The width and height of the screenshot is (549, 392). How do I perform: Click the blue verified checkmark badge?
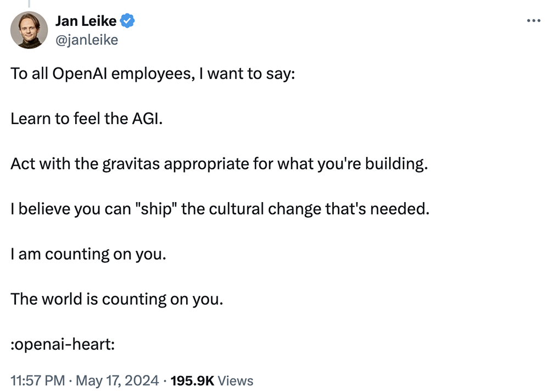pos(128,21)
